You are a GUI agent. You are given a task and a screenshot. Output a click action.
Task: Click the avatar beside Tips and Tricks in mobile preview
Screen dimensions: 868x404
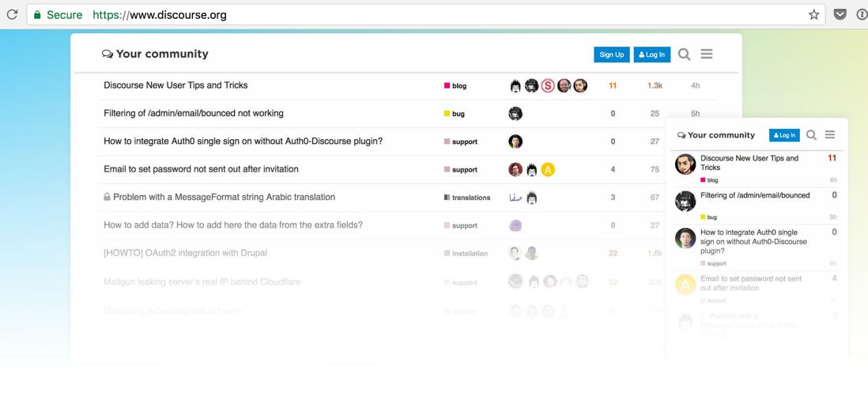tap(685, 164)
